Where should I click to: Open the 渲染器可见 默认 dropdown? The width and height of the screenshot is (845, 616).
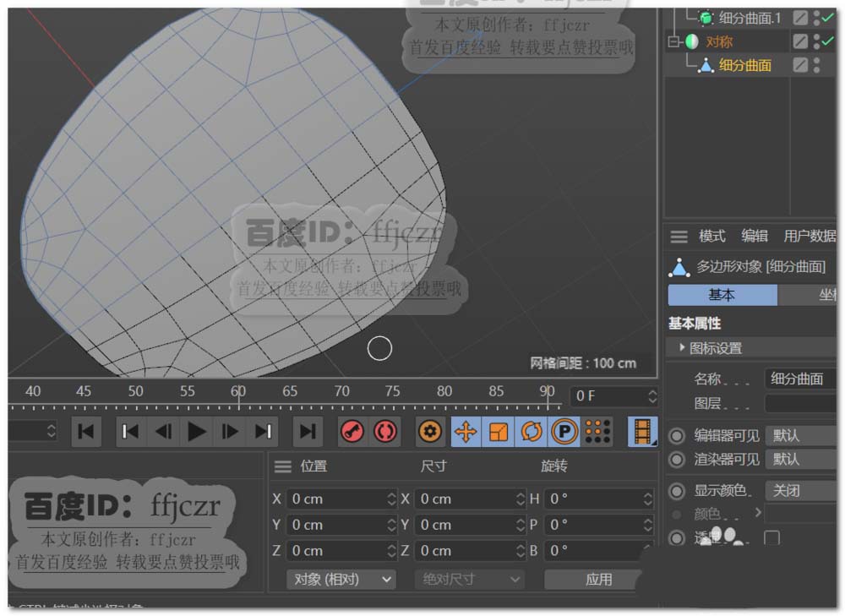pyautogui.click(x=801, y=459)
